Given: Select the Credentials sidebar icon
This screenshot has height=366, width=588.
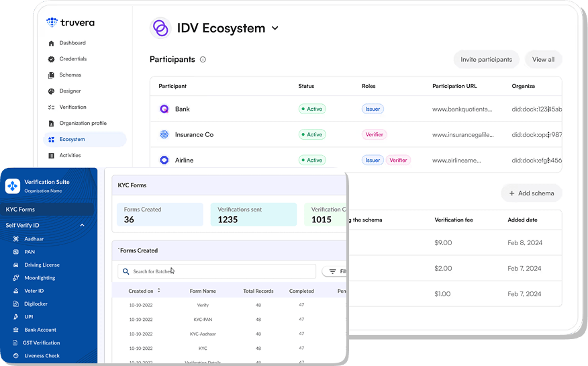Looking at the screenshot, I should (52, 59).
